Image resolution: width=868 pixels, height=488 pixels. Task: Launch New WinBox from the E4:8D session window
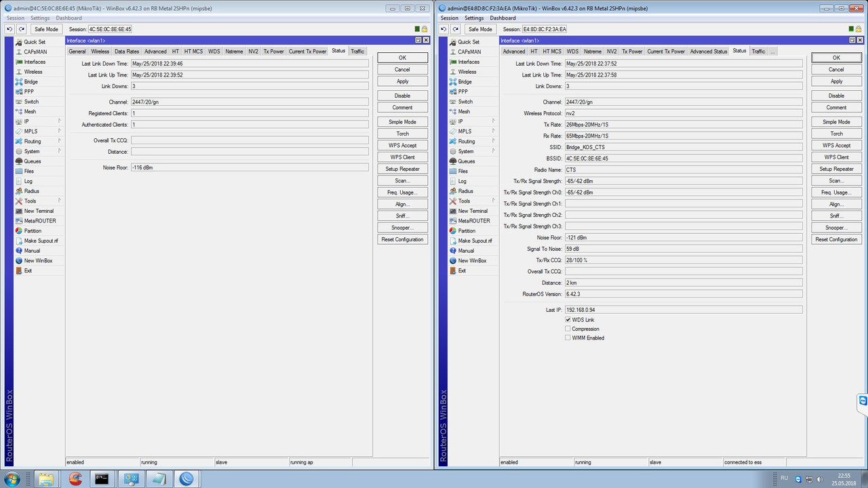tap(473, 261)
